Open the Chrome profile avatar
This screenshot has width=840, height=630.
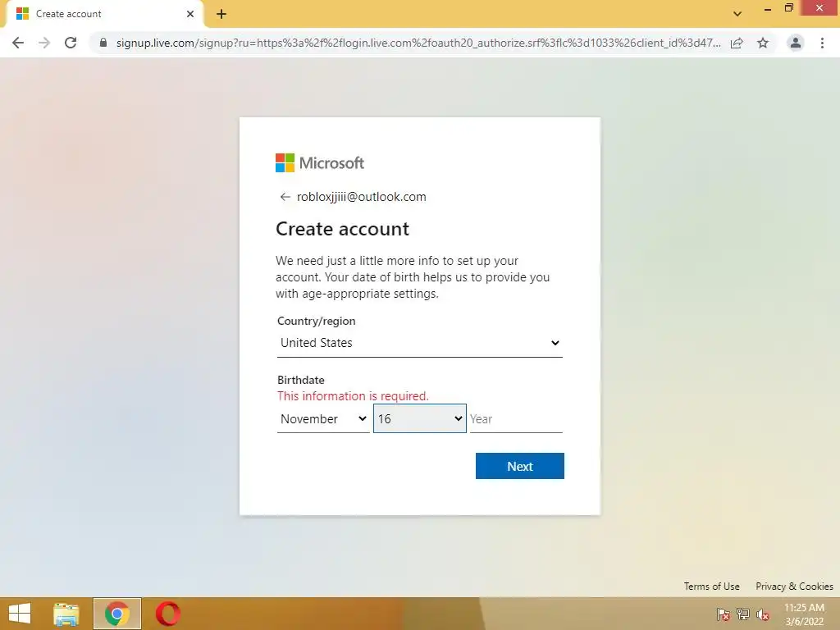pos(796,43)
